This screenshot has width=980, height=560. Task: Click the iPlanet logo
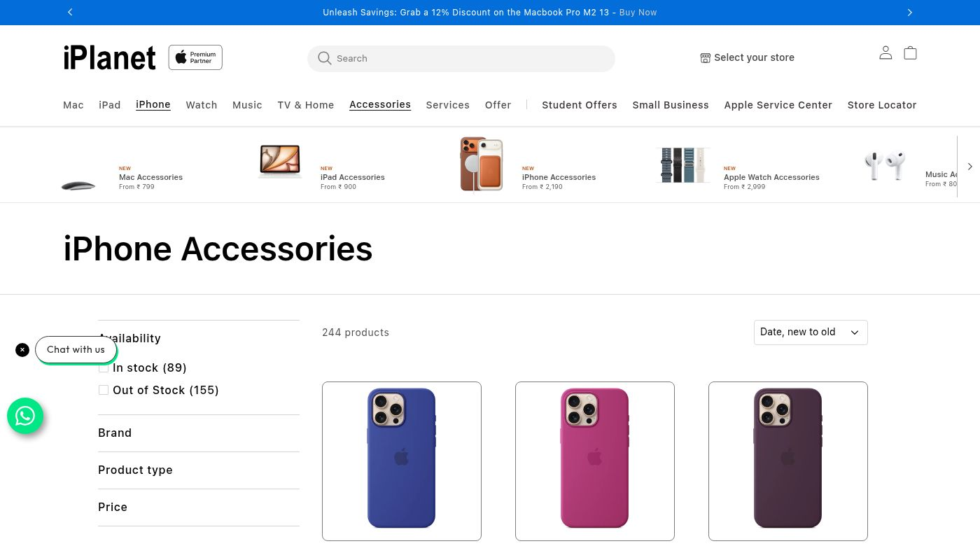click(110, 58)
